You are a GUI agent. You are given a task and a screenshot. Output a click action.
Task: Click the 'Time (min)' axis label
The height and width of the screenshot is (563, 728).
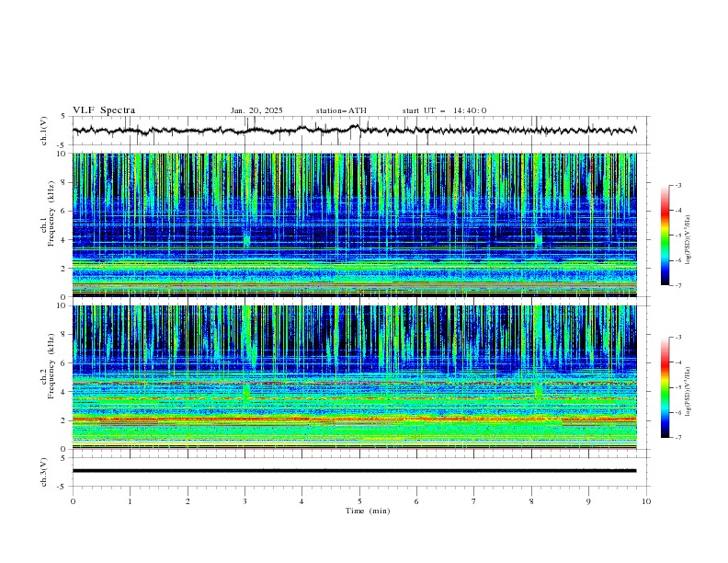coord(368,511)
